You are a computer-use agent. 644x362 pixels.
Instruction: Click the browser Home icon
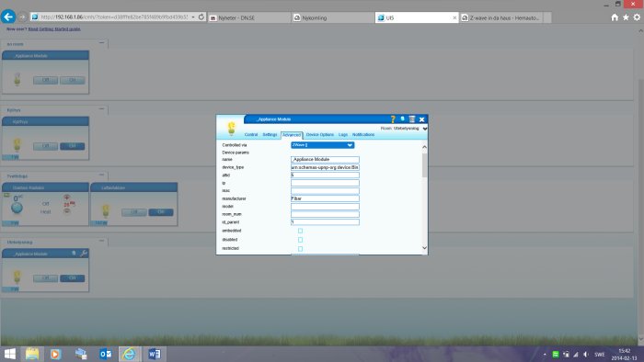click(x=615, y=17)
